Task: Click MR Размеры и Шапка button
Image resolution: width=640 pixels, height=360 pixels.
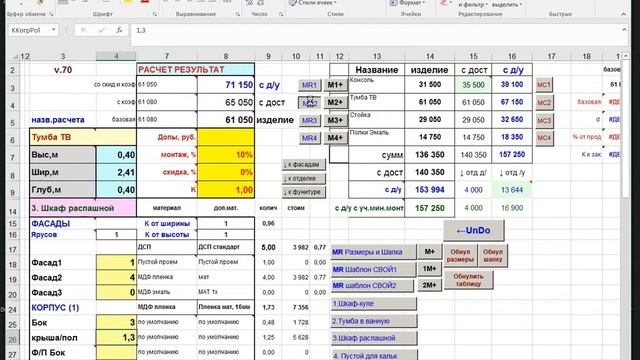Action: [x=373, y=252]
